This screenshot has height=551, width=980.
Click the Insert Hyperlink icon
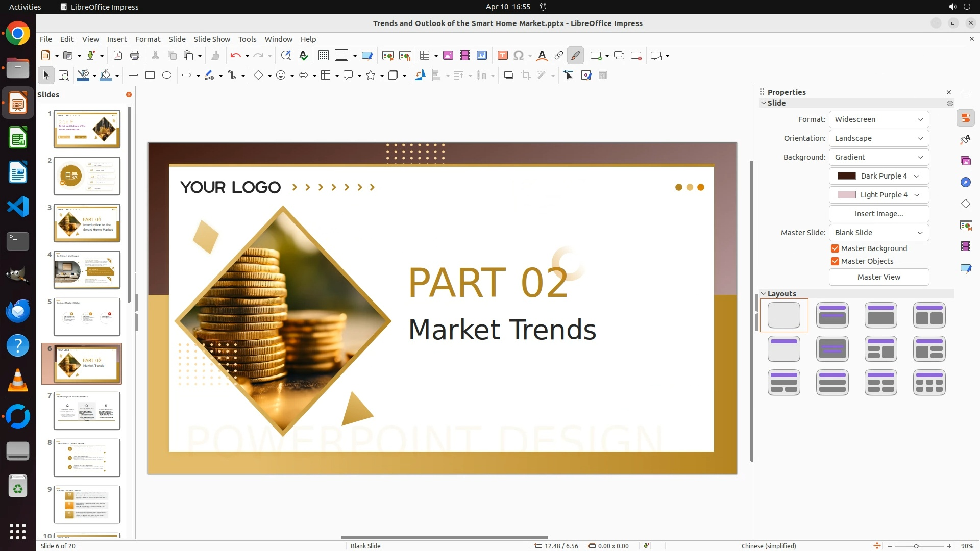point(559,56)
